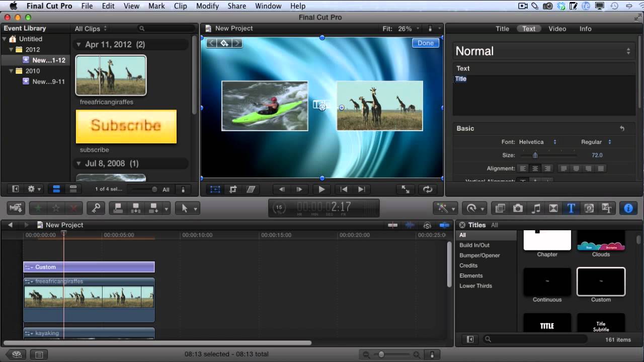
Task: Click the Done button in viewer
Action: [425, 43]
